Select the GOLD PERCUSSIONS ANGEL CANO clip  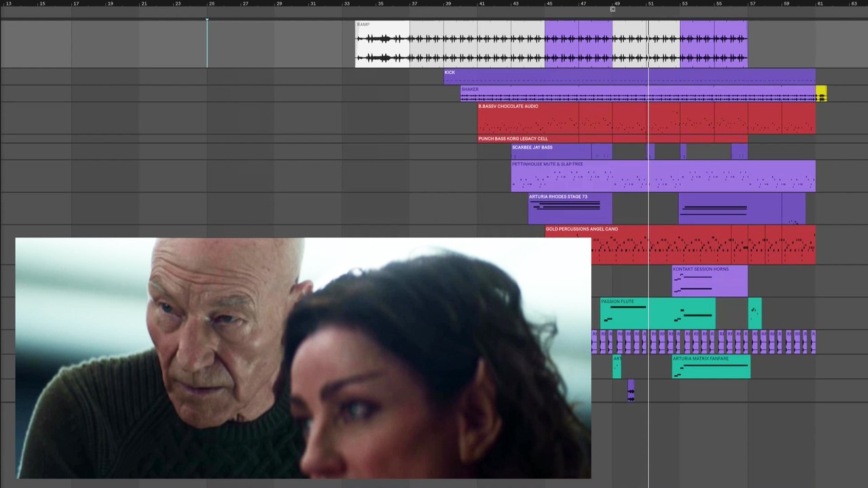[x=680, y=245]
